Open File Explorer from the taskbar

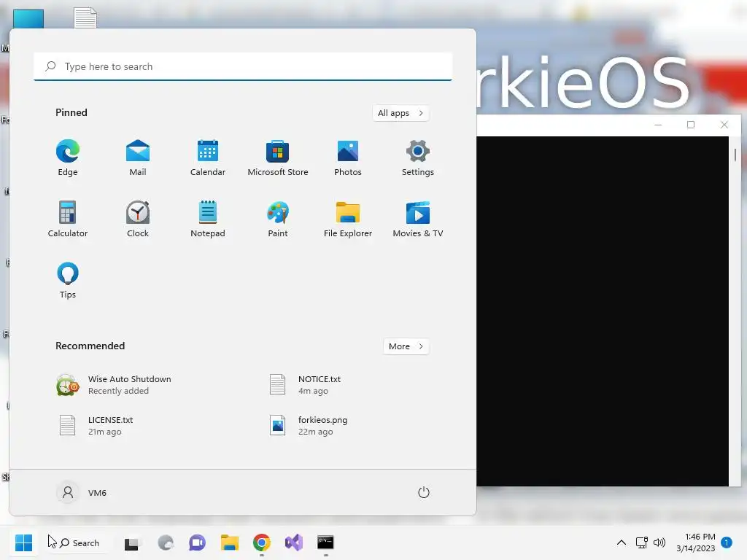coord(230,542)
